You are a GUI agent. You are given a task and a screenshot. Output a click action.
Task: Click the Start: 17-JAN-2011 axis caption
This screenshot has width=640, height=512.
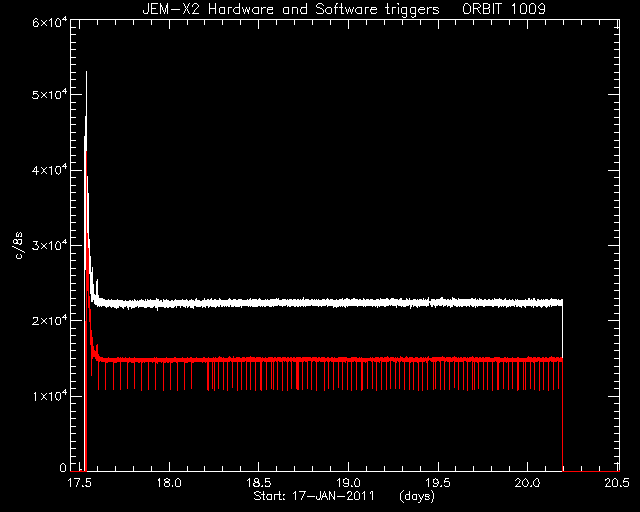pyautogui.click(x=314, y=496)
